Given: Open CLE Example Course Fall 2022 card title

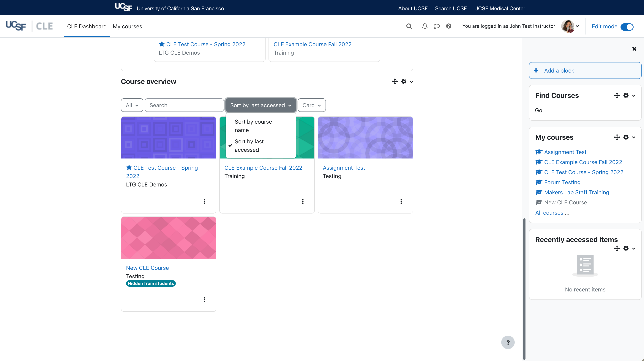Looking at the screenshot, I should click(x=263, y=168).
